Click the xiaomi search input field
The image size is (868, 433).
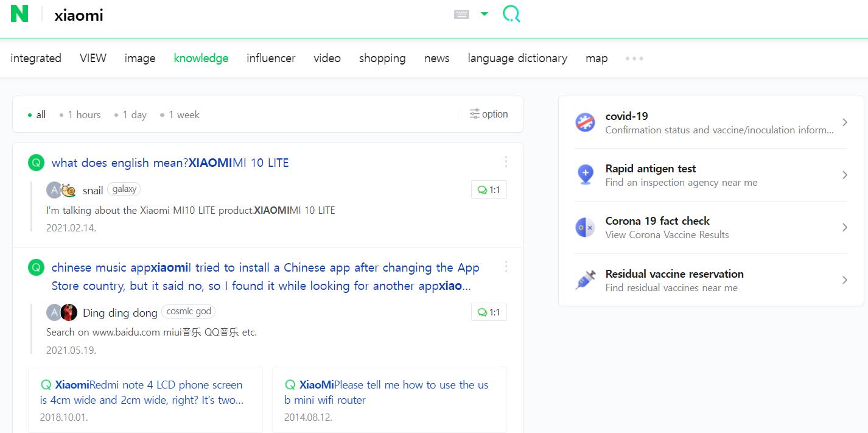click(243, 15)
